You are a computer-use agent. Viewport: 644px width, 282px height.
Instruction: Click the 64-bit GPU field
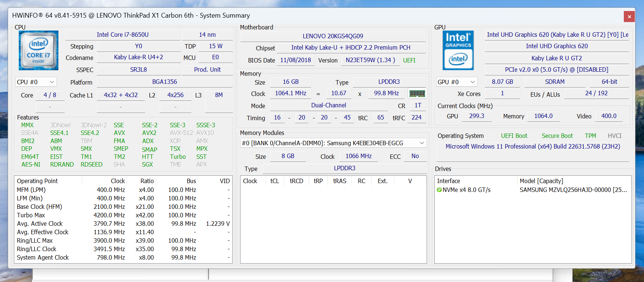[x=609, y=82]
